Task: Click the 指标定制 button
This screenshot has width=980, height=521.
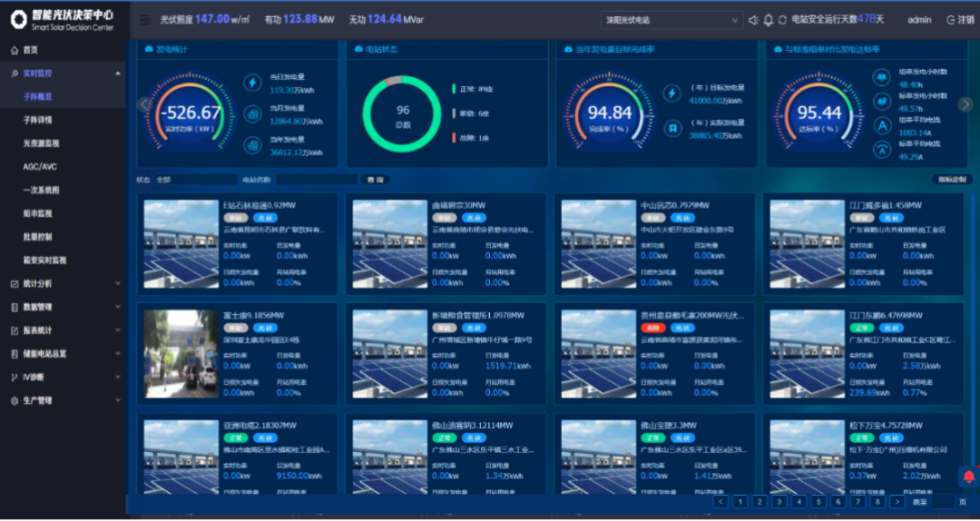Action: [x=953, y=180]
